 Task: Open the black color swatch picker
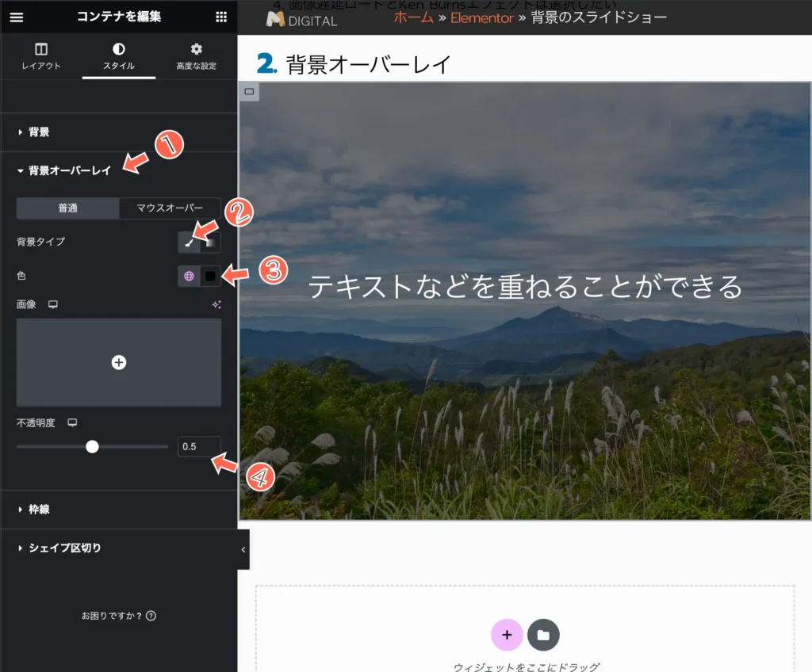pyautogui.click(x=210, y=276)
